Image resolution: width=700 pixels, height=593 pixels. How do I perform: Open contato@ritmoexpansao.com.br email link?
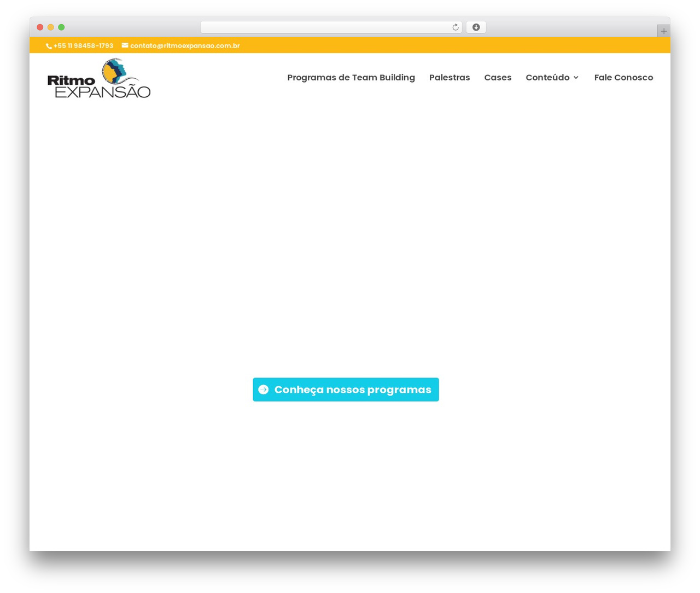click(x=185, y=46)
